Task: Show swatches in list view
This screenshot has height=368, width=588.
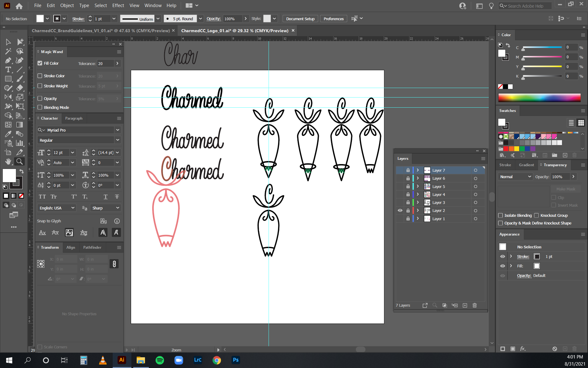Action: [x=571, y=123]
